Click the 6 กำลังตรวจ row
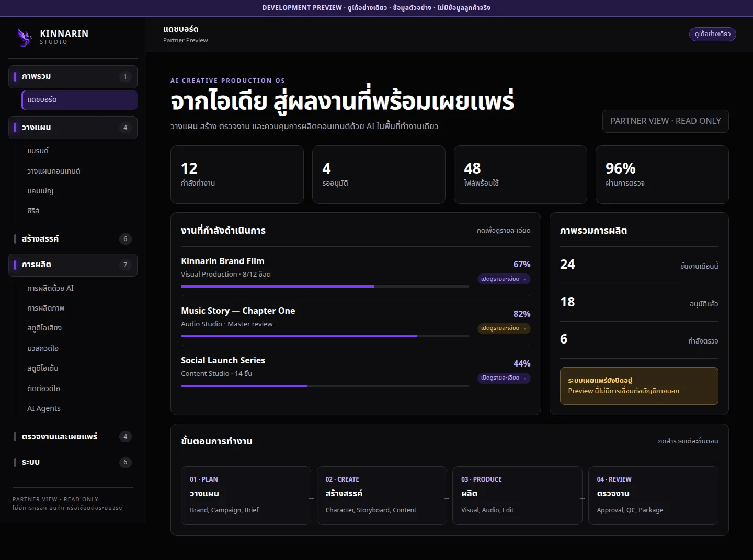 (639, 340)
